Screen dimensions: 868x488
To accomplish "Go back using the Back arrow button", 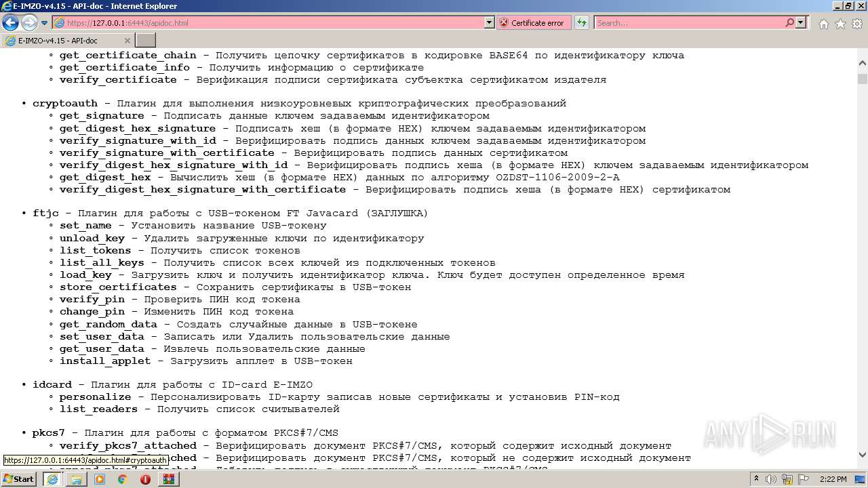I will point(11,22).
